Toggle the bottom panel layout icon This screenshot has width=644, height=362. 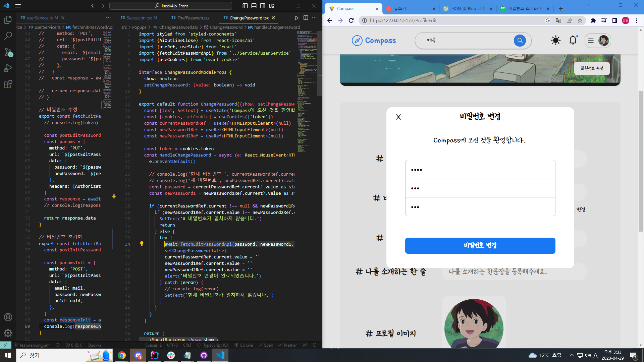pyautogui.click(x=254, y=6)
